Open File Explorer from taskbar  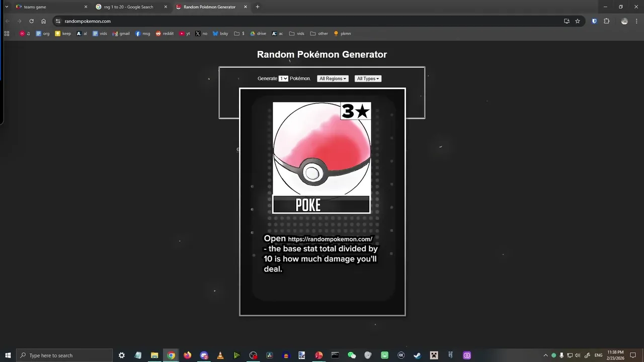coord(154,355)
